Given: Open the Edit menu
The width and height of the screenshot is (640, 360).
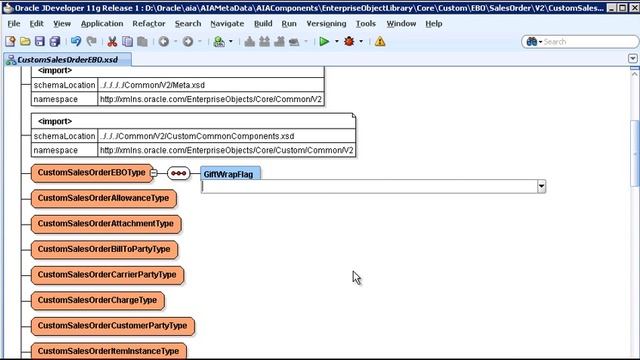Looking at the screenshot, I should [36, 24].
